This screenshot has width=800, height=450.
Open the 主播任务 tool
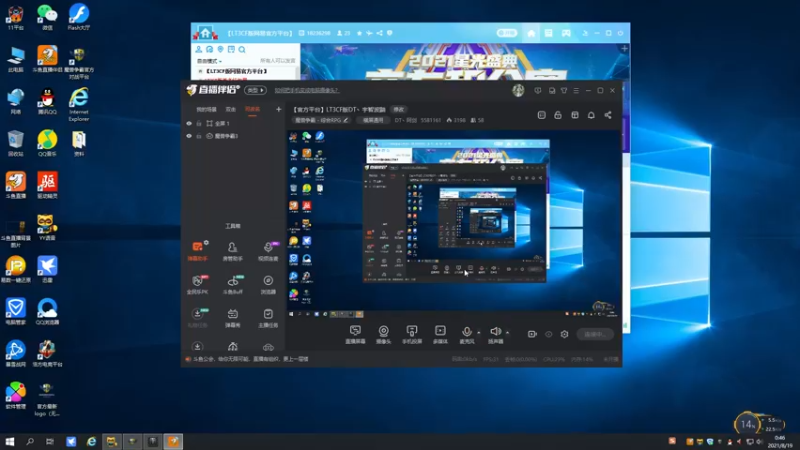click(268, 318)
